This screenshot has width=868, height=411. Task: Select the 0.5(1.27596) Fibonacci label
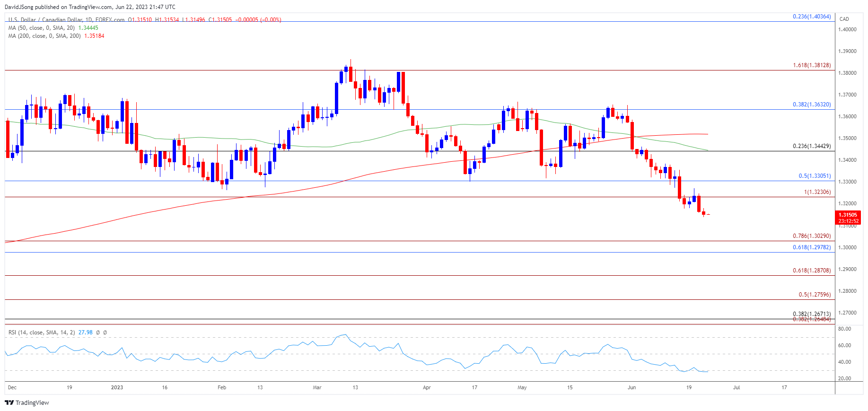(815, 295)
